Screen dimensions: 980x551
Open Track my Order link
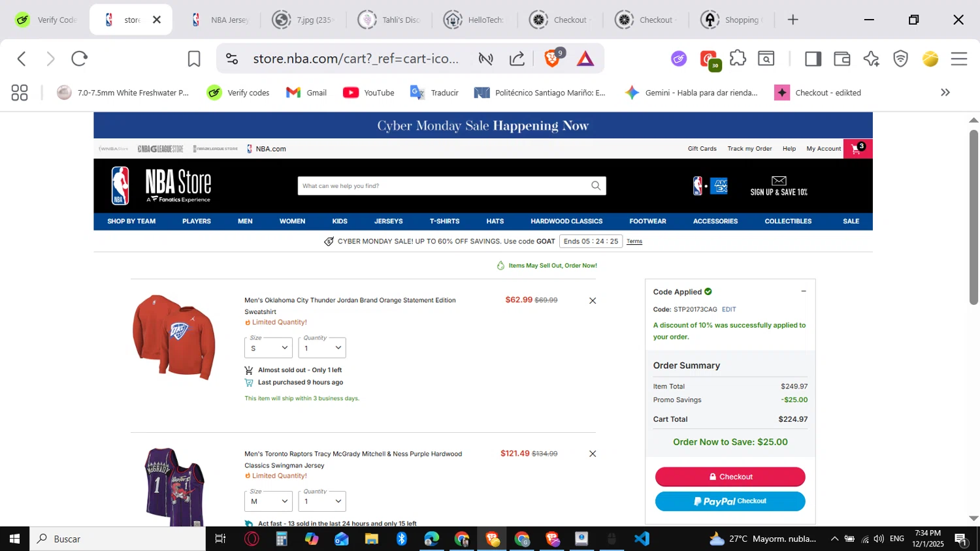click(x=749, y=149)
